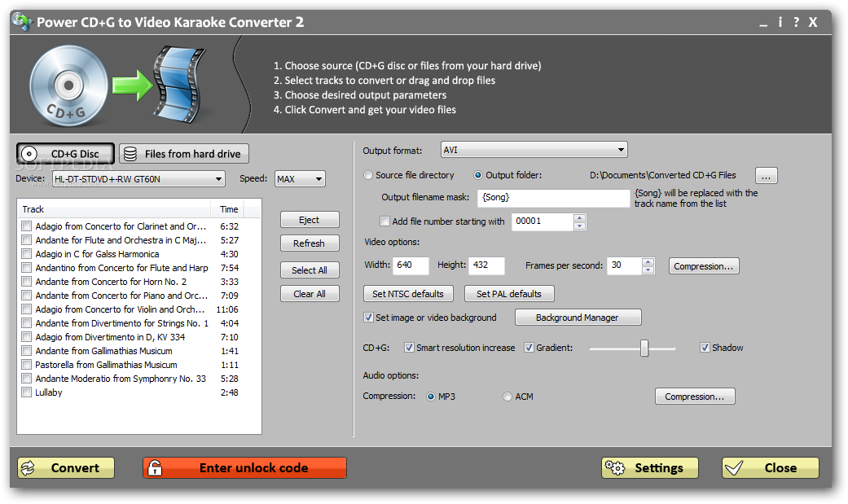Check Adagio in C for Galss Harmonica
Viewport: 848px width, 504px height.
click(27, 253)
